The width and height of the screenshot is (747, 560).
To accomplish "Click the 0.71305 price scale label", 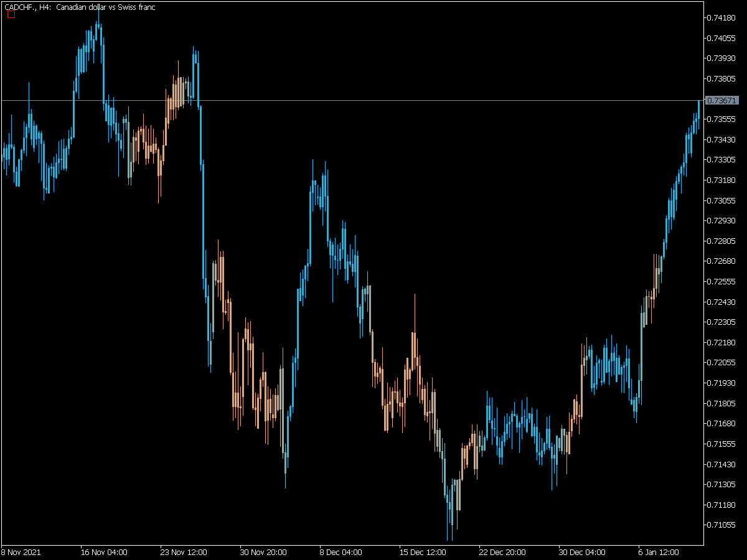I will click(721, 485).
